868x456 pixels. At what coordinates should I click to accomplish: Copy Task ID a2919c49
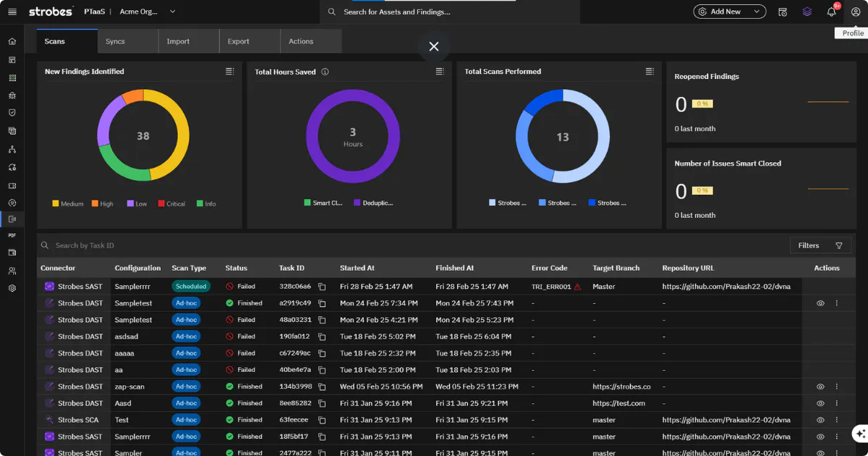322,303
